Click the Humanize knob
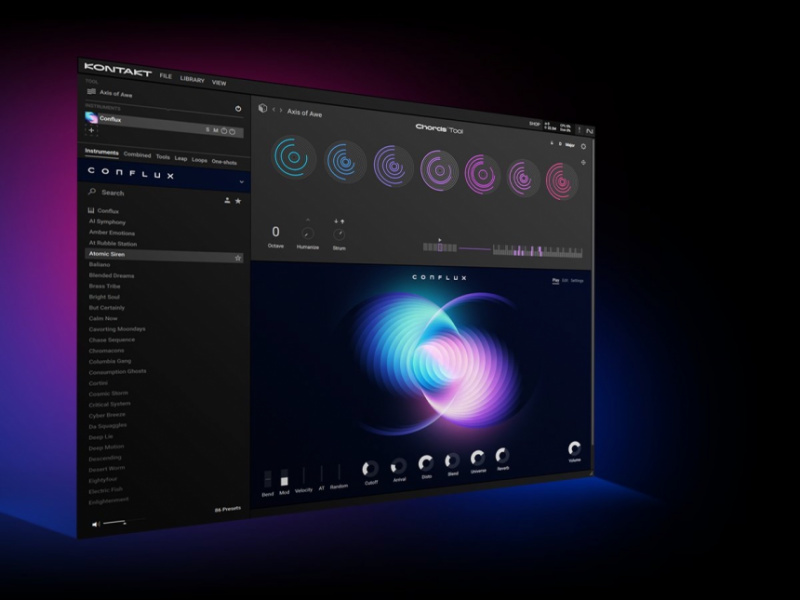This screenshot has width=800, height=600. tap(308, 234)
